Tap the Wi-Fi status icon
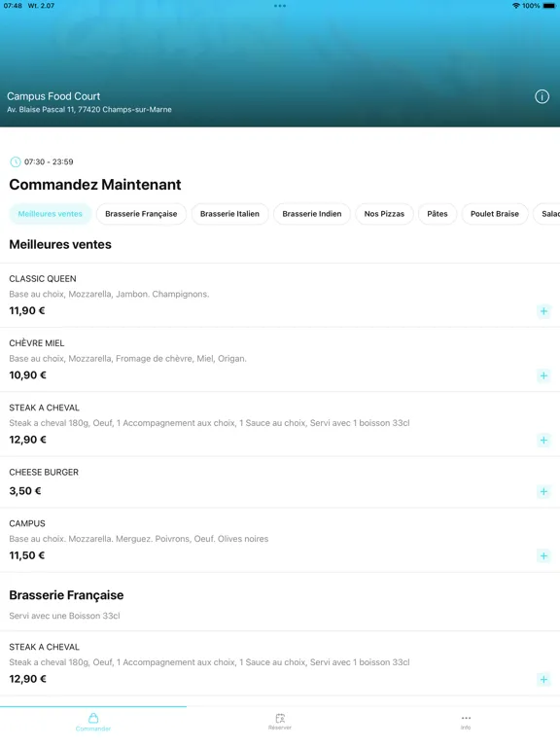This screenshot has width=560, height=747. point(515,6)
